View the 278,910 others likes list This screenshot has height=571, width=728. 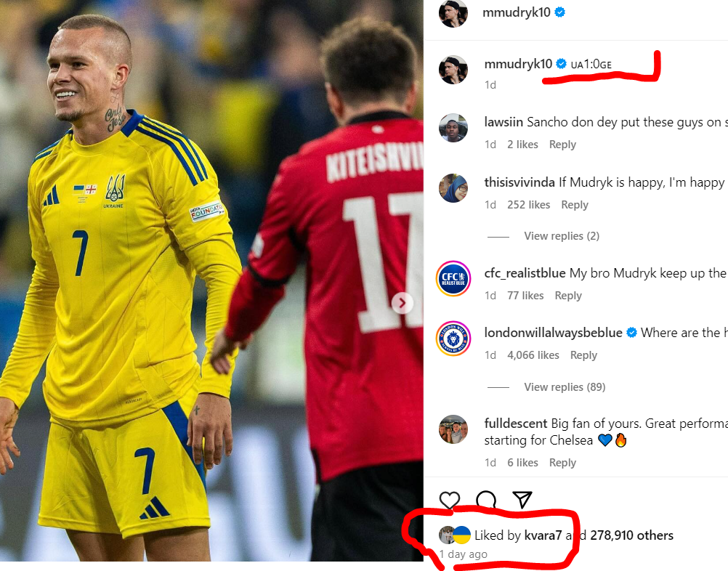click(x=631, y=535)
